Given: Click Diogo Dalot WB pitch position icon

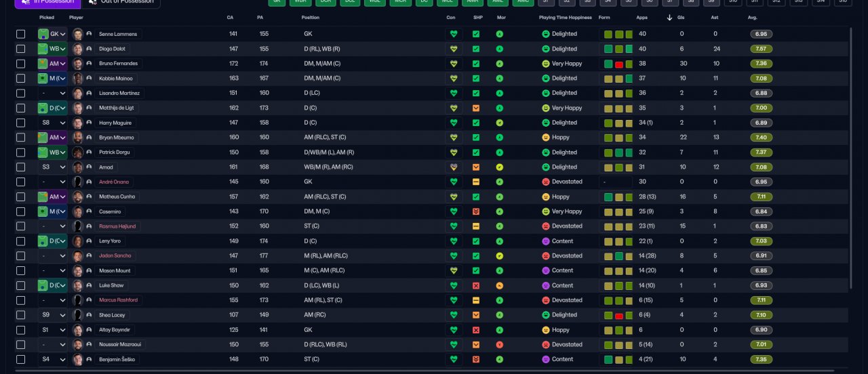Looking at the screenshot, I should [x=44, y=49].
